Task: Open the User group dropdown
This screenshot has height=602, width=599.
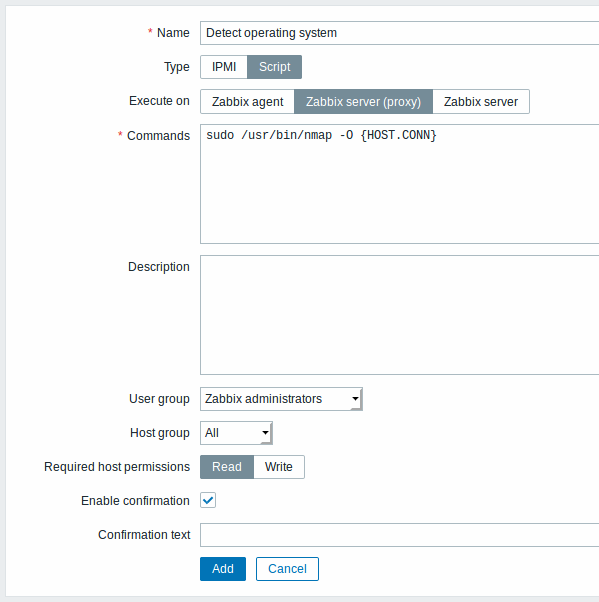Action: coord(281,399)
